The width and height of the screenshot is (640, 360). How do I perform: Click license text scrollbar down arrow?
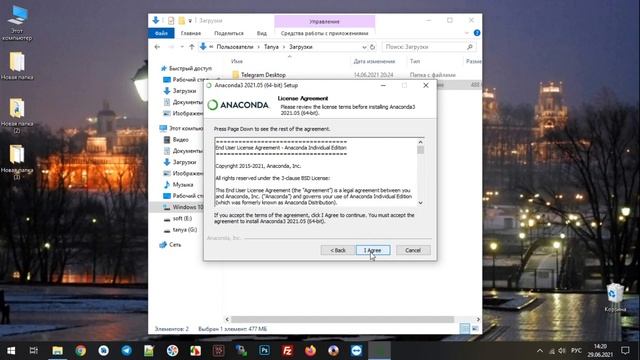420,203
